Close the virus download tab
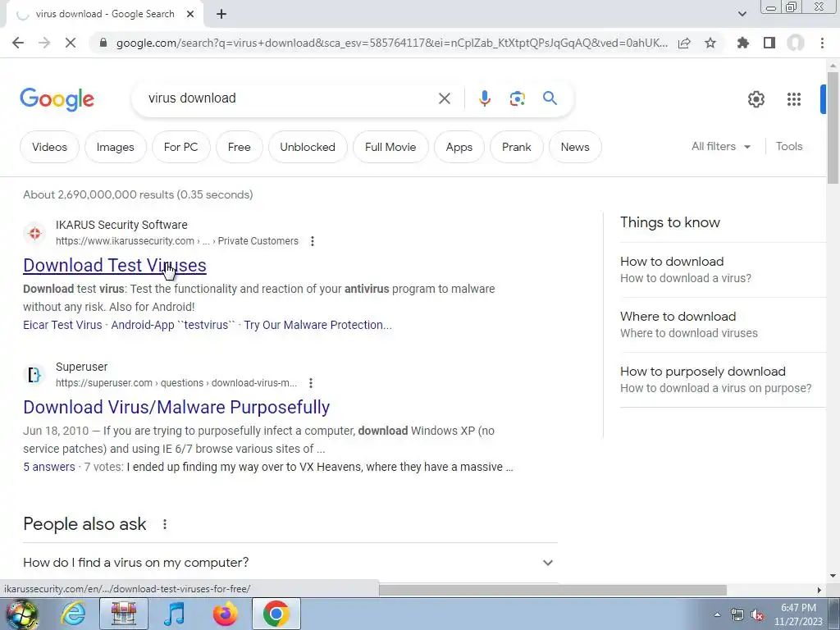Screen dimensions: 840x630 [x=190, y=15]
